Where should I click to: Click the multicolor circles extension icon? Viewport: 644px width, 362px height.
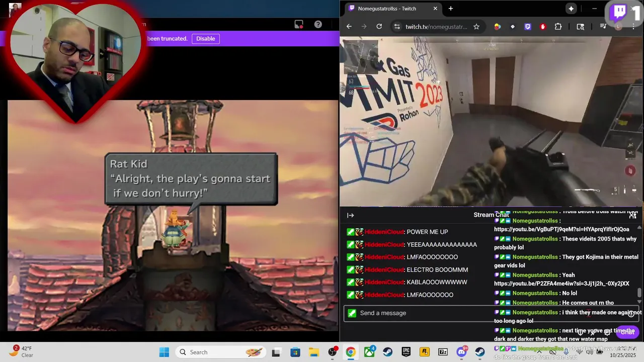pyautogui.click(x=498, y=27)
